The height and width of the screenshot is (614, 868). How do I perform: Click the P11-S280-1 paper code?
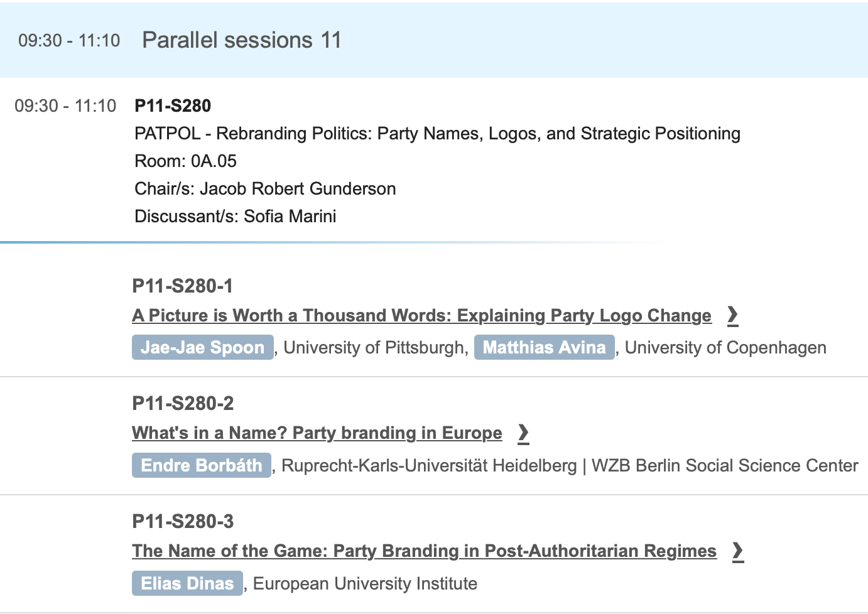point(182,286)
